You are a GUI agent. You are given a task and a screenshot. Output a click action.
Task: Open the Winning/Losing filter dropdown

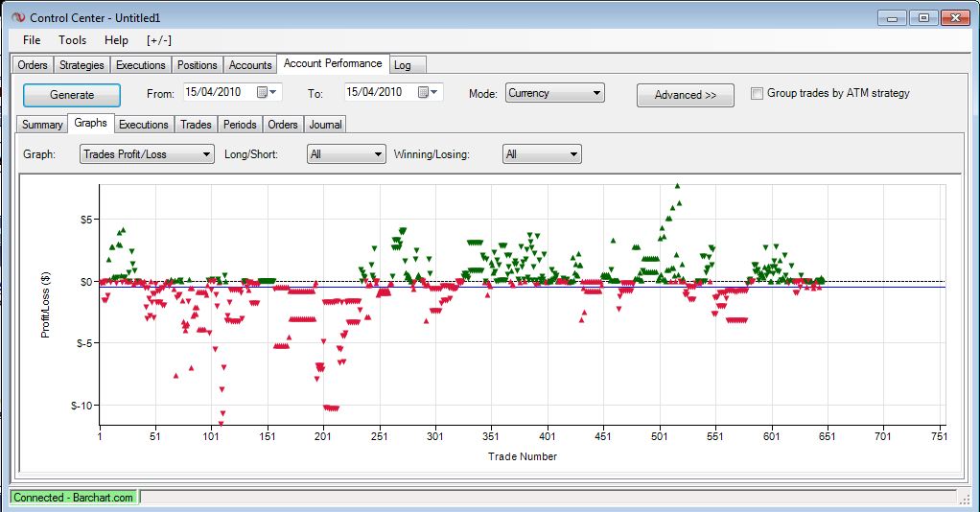click(x=542, y=154)
